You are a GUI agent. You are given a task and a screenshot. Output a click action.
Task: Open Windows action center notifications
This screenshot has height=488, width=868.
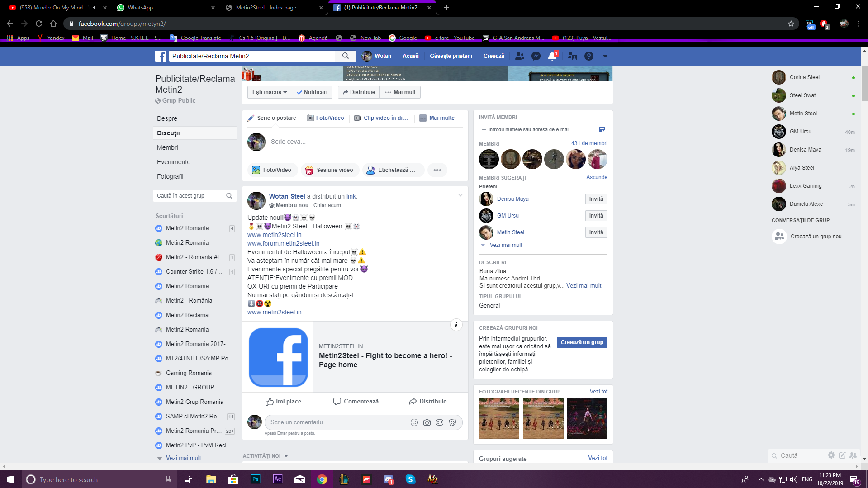[x=854, y=479]
